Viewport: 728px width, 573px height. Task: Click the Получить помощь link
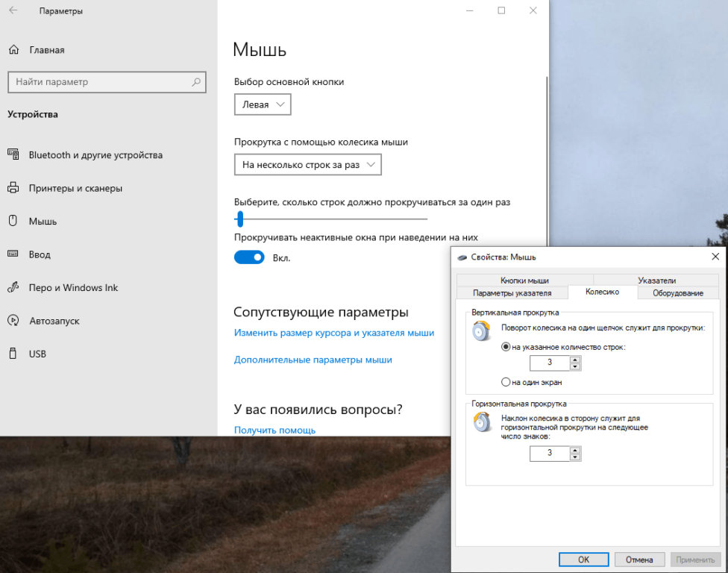point(274,430)
